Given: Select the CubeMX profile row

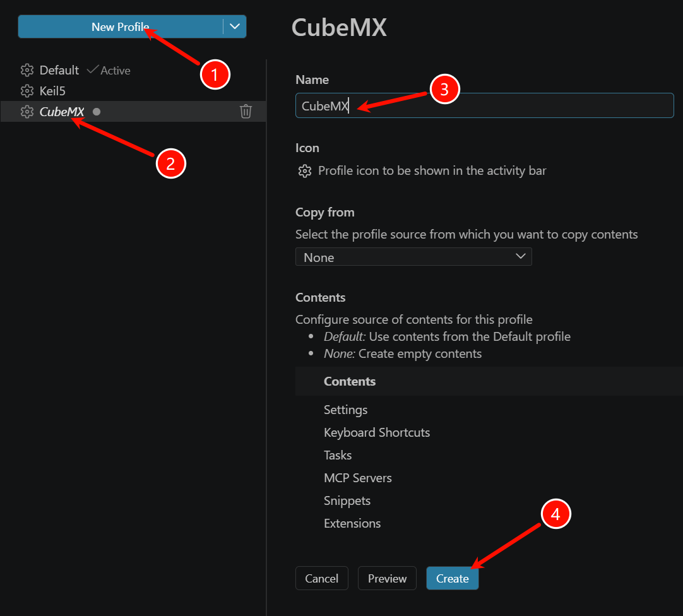Looking at the screenshot, I should tap(133, 112).
